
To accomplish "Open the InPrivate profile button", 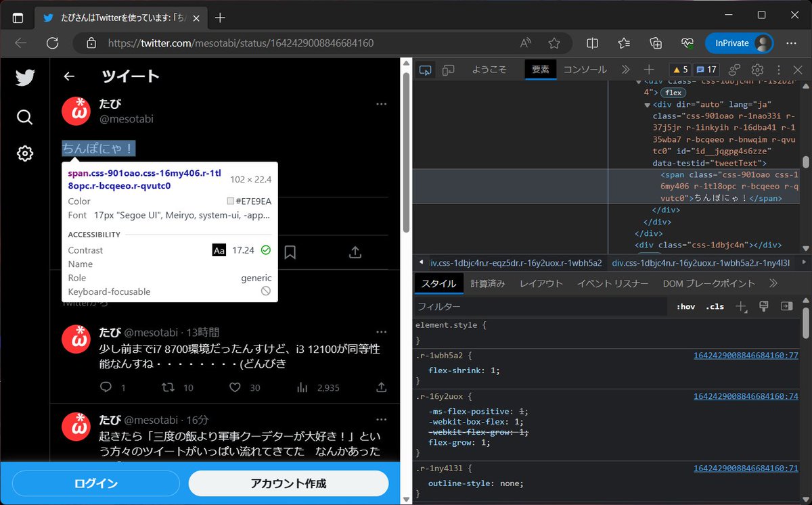I will tap(738, 43).
